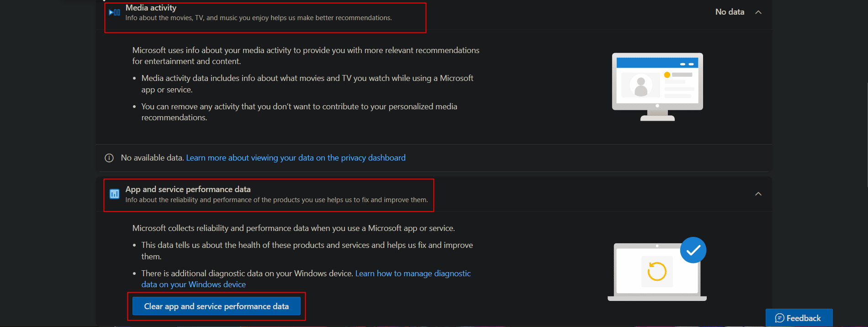
Task: Click the subtitle 'Info about the reliability and performance'
Action: click(x=277, y=200)
